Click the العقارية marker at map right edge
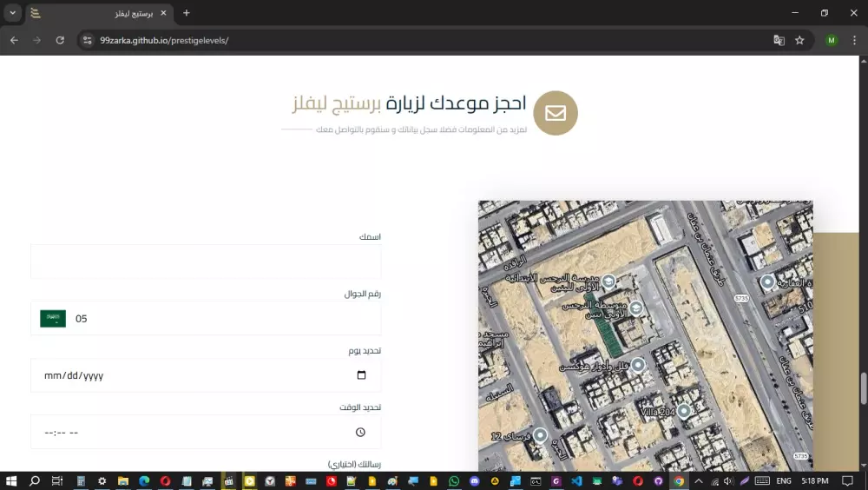The image size is (868, 490). 767,281
